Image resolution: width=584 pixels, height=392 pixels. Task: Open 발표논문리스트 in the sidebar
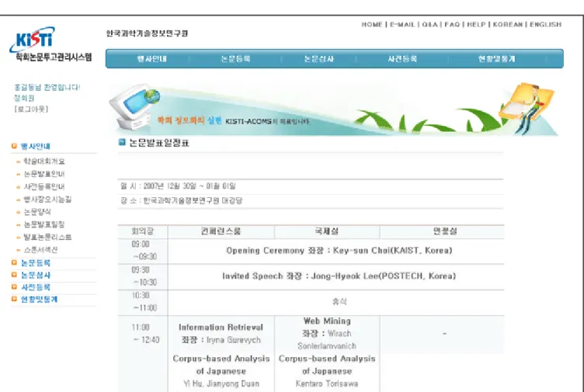(47, 237)
